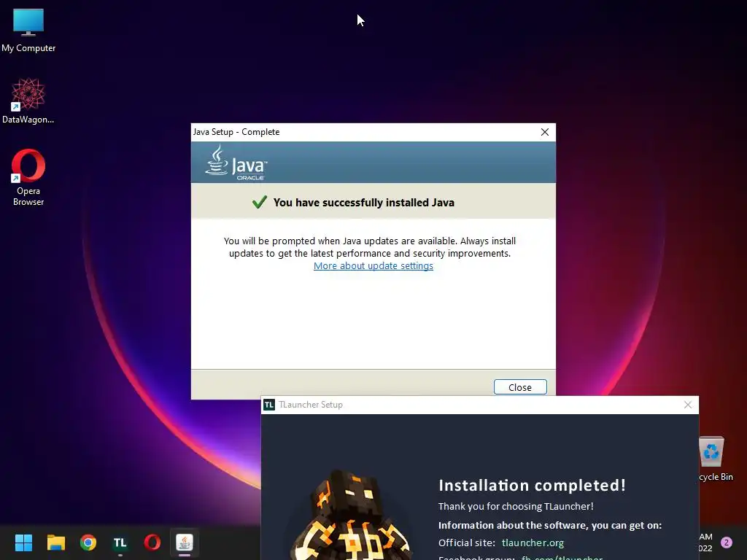Screen dimensions: 747x560
Task: Select the DataWagon desktop shortcut
Action: pos(28,101)
